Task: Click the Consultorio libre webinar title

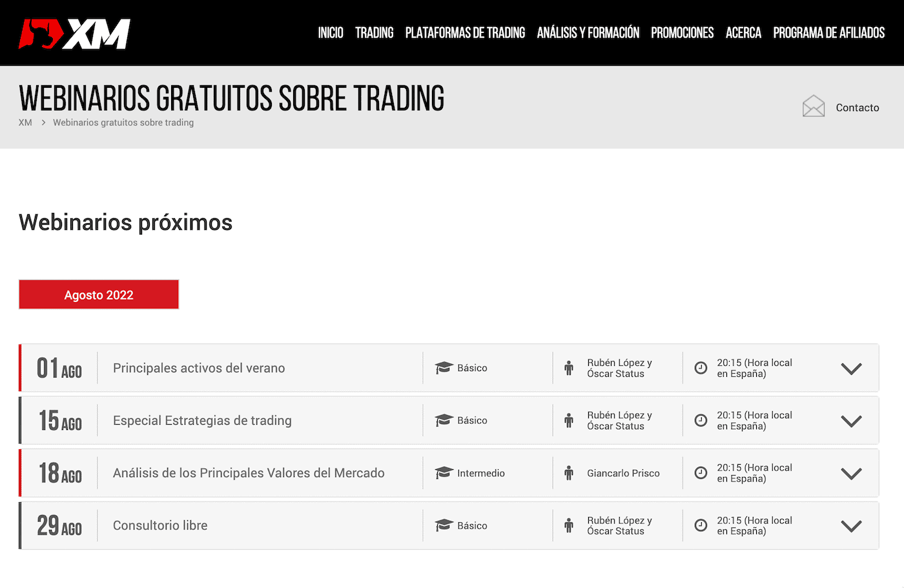Action: tap(160, 525)
